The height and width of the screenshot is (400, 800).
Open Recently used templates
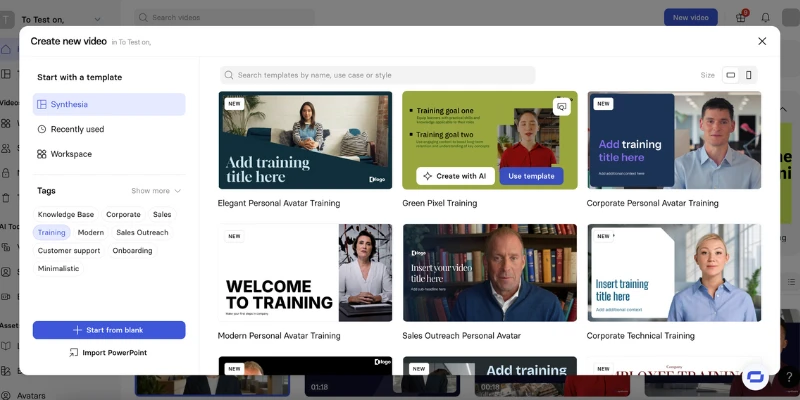pyautogui.click(x=109, y=129)
